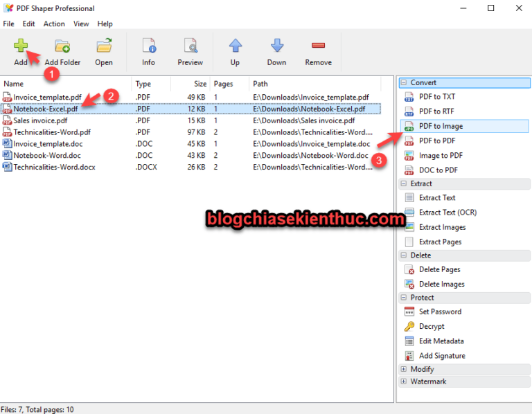The image size is (532, 414).
Task: Click the PDF to PDF icon
Action: pos(409,141)
